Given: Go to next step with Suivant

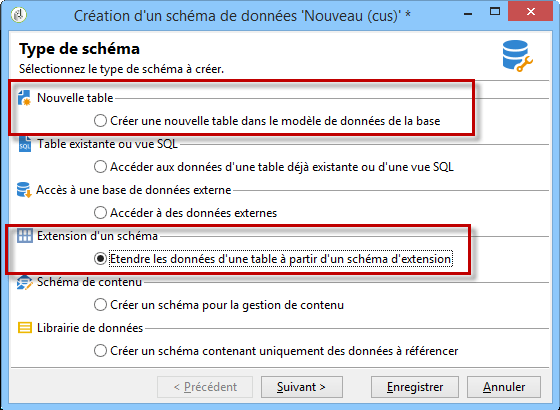Looking at the screenshot, I should [x=302, y=387].
